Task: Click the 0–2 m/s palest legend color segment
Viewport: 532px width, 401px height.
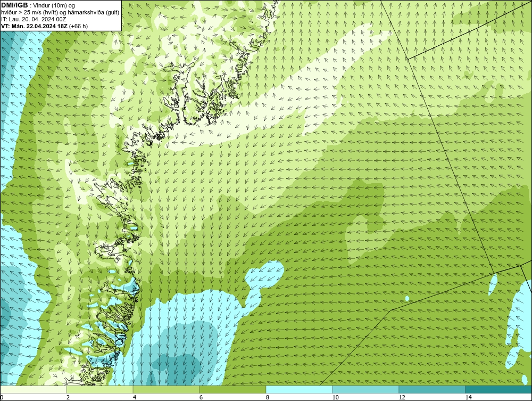Action: [34, 389]
